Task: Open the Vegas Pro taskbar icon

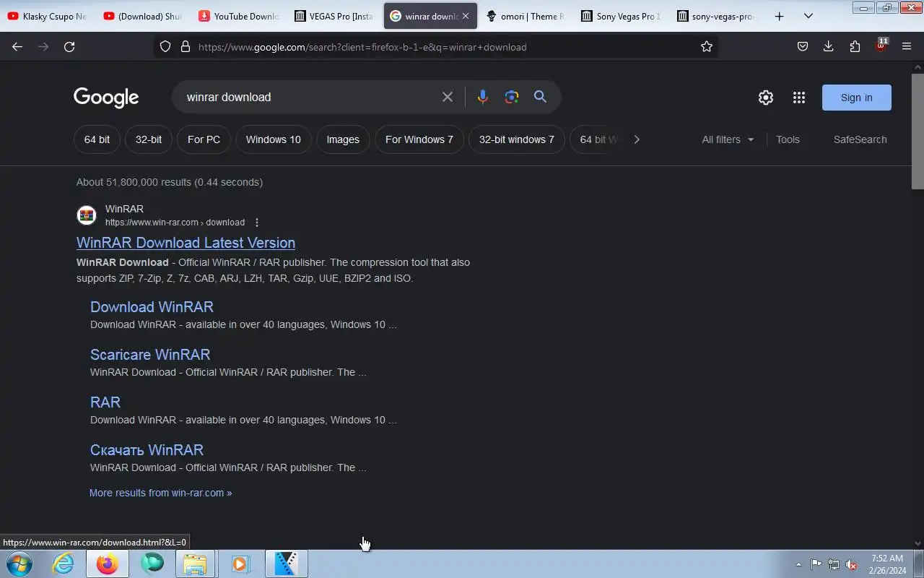Action: 286,564
